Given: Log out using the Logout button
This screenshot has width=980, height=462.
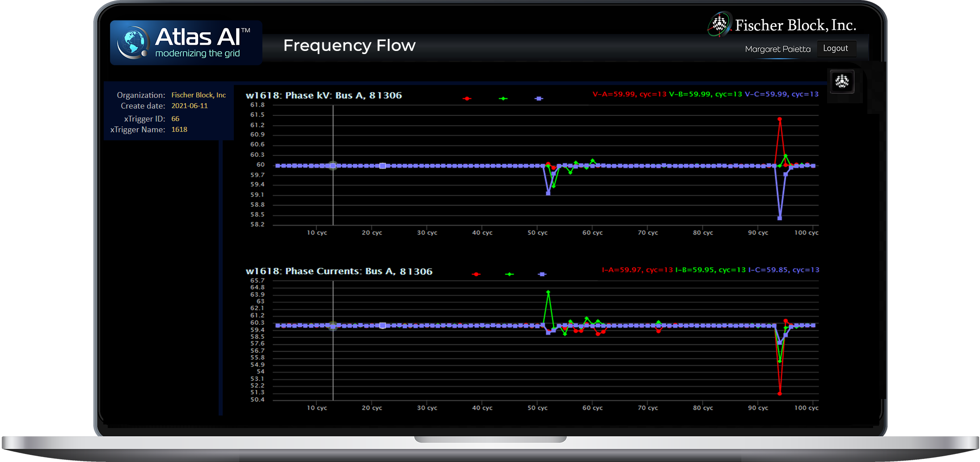Looking at the screenshot, I should click(835, 48).
